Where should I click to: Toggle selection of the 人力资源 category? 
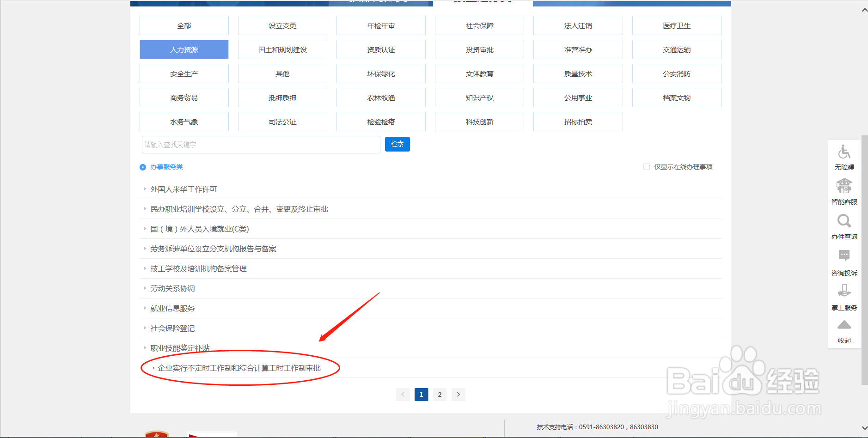pos(183,49)
